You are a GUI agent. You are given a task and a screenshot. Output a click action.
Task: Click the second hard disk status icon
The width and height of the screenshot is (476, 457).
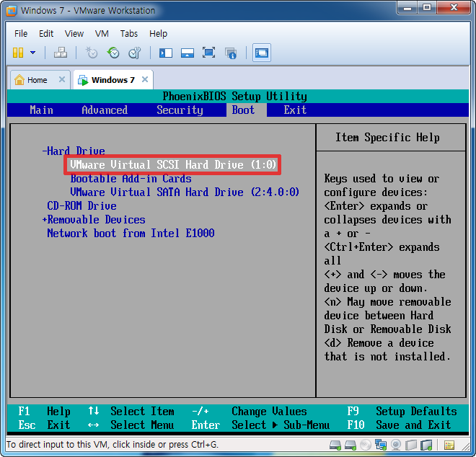click(351, 445)
